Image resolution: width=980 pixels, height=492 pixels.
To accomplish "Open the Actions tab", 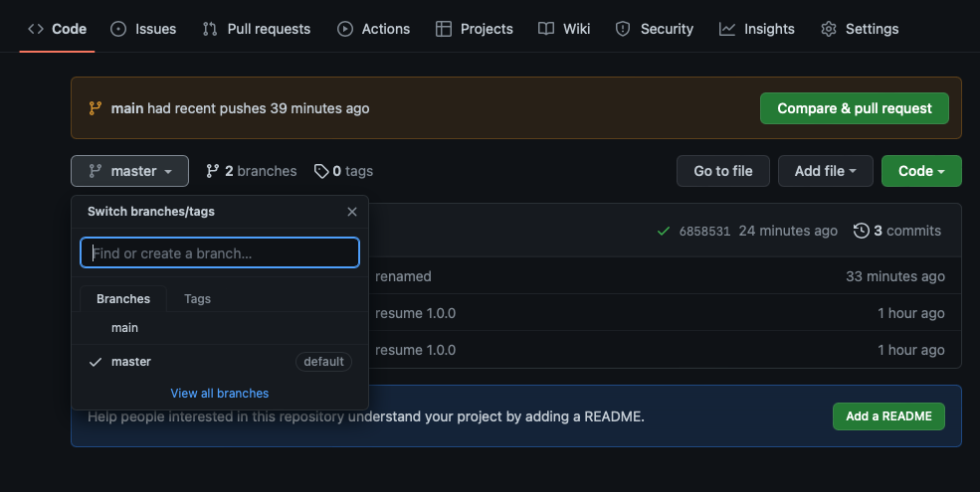I will 373,29.
